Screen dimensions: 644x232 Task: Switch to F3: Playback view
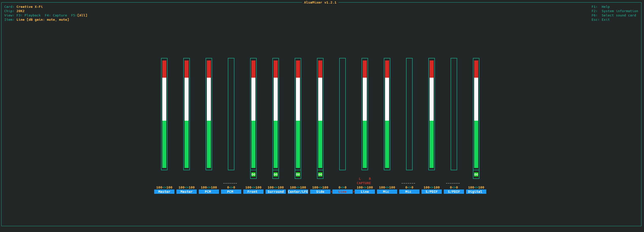[29, 15]
